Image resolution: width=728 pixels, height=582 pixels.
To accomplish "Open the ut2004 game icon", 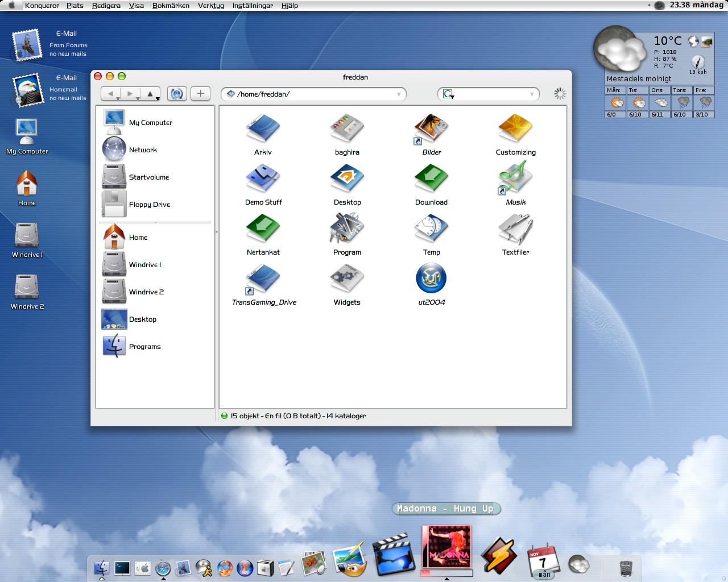I will click(x=431, y=279).
